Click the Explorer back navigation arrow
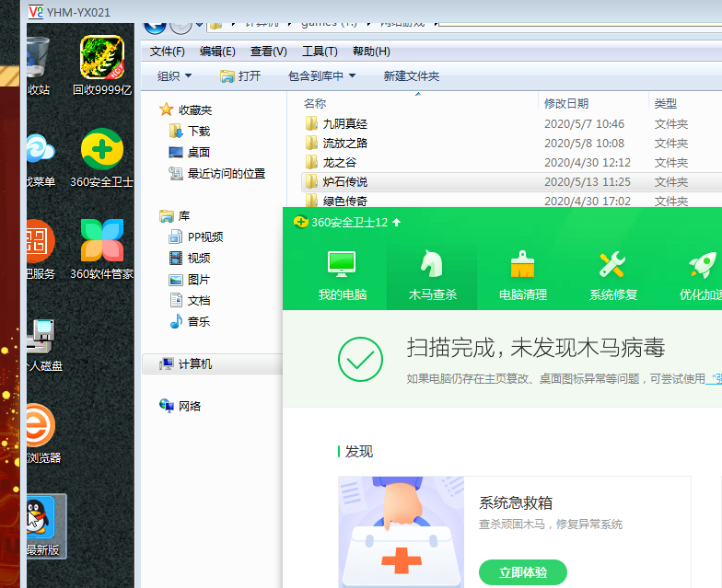Screen dimensions: 722x588 pyautogui.click(x=155, y=27)
